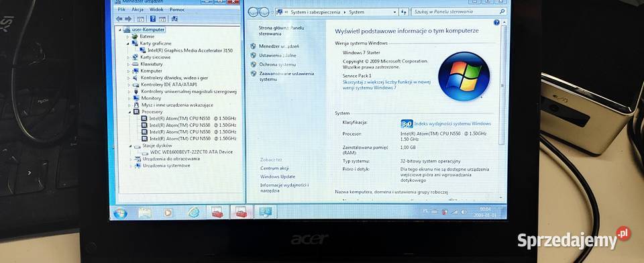
Task: Open the Akcja menu
Action: click(x=138, y=9)
